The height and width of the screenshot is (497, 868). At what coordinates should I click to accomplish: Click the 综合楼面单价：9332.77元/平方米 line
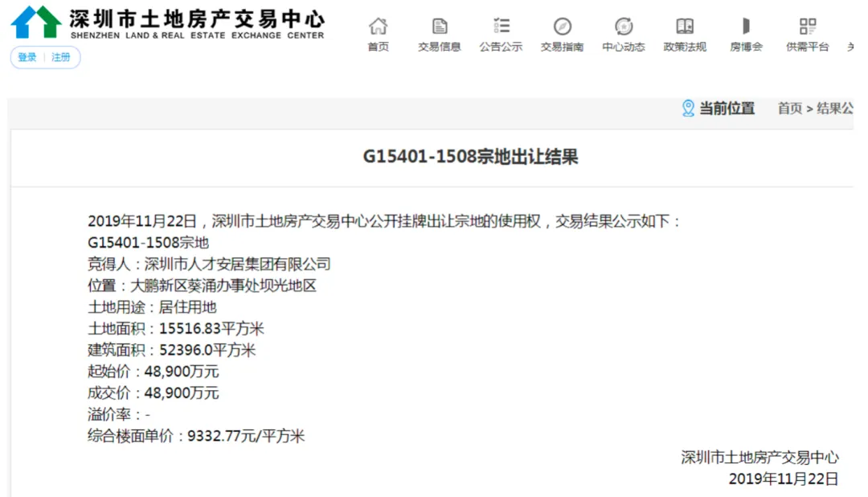[x=196, y=436]
